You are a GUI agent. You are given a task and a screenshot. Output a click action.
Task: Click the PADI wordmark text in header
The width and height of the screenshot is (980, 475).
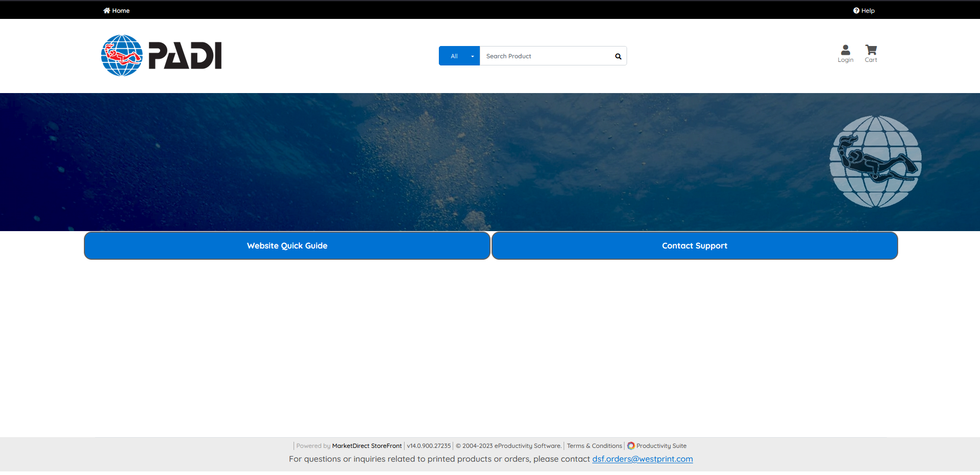[185, 56]
